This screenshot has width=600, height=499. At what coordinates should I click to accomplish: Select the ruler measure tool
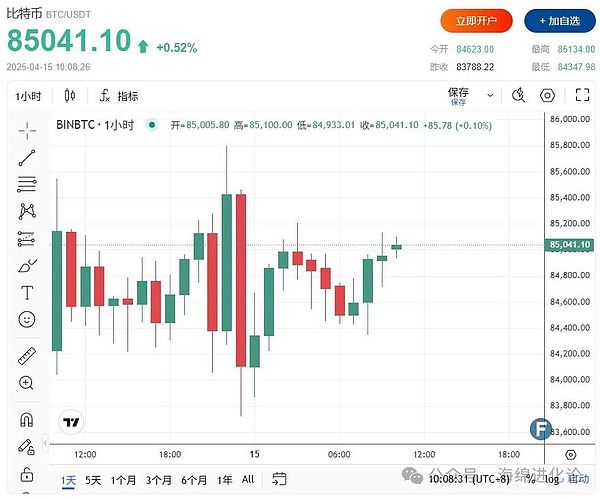tap(27, 356)
